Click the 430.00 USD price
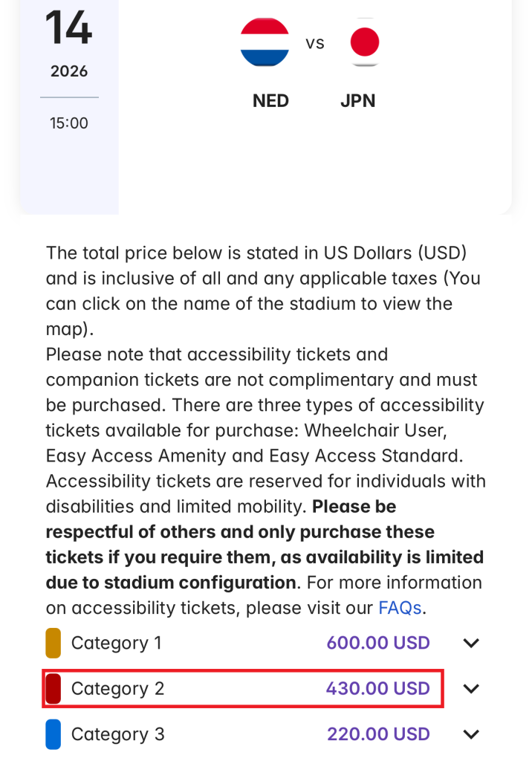The width and height of the screenshot is (532, 761). tap(377, 689)
